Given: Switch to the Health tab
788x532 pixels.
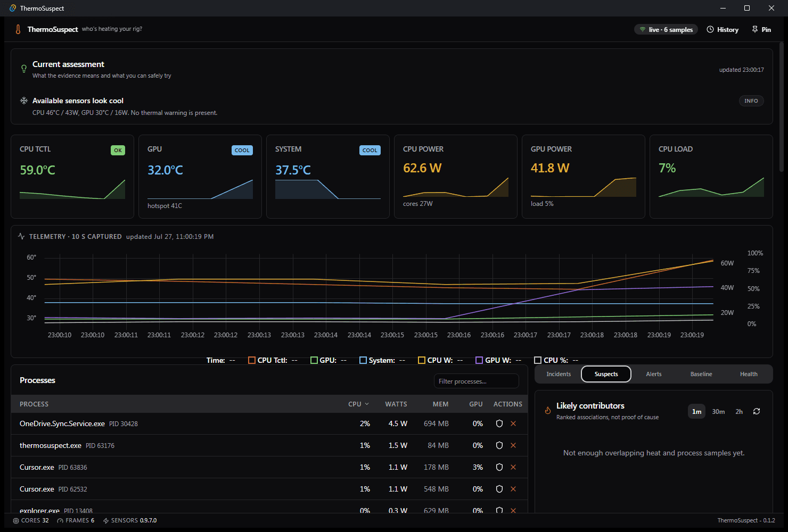Looking at the screenshot, I should point(749,374).
